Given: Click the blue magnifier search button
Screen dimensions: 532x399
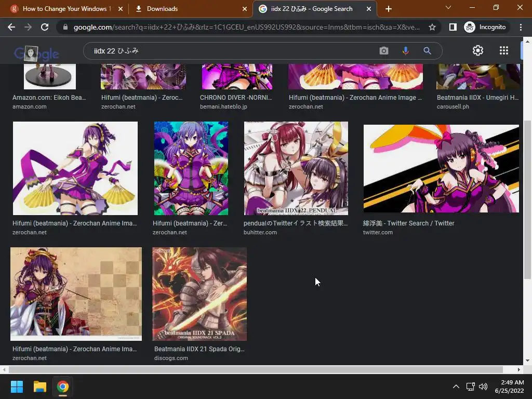Looking at the screenshot, I should coord(427,51).
